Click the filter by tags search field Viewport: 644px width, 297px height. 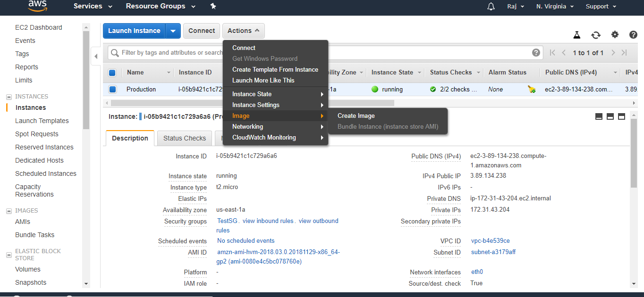point(170,53)
